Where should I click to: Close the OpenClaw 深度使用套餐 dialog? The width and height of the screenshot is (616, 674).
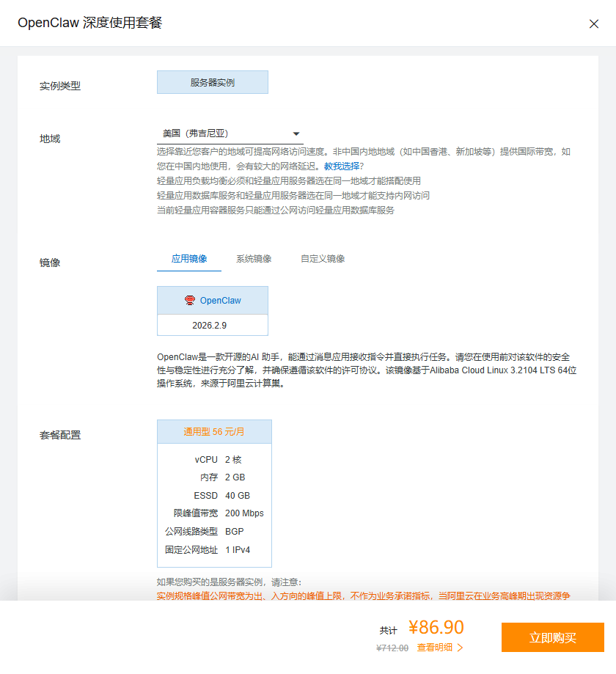click(x=594, y=23)
